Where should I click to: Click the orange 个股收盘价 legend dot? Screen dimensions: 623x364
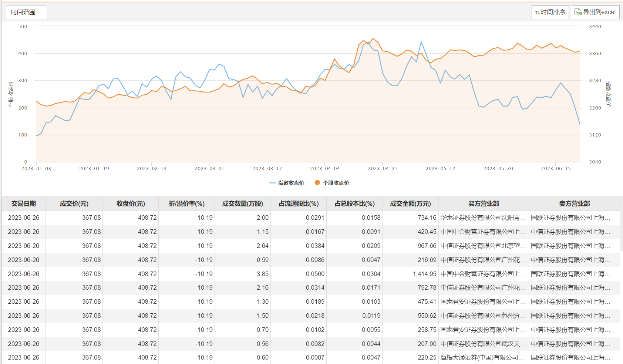pos(317,182)
